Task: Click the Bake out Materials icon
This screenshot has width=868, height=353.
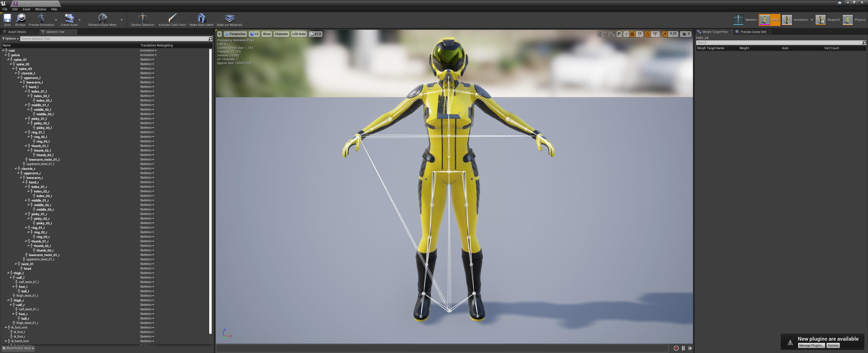Action: tap(229, 18)
